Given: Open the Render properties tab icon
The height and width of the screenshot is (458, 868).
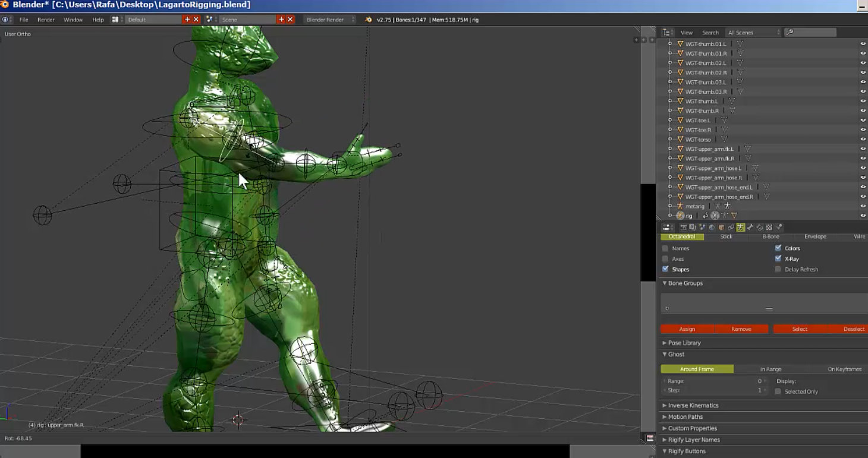Looking at the screenshot, I should tap(684, 228).
